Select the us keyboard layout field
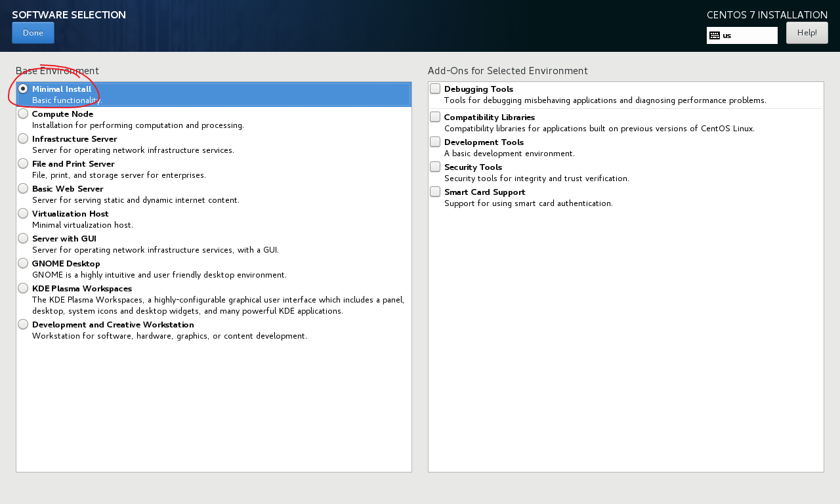This screenshot has width=840, height=504. 742,35
